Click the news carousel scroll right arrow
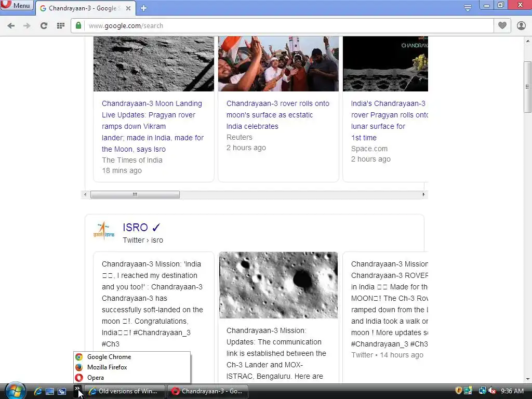This screenshot has width=532, height=399. (x=423, y=194)
